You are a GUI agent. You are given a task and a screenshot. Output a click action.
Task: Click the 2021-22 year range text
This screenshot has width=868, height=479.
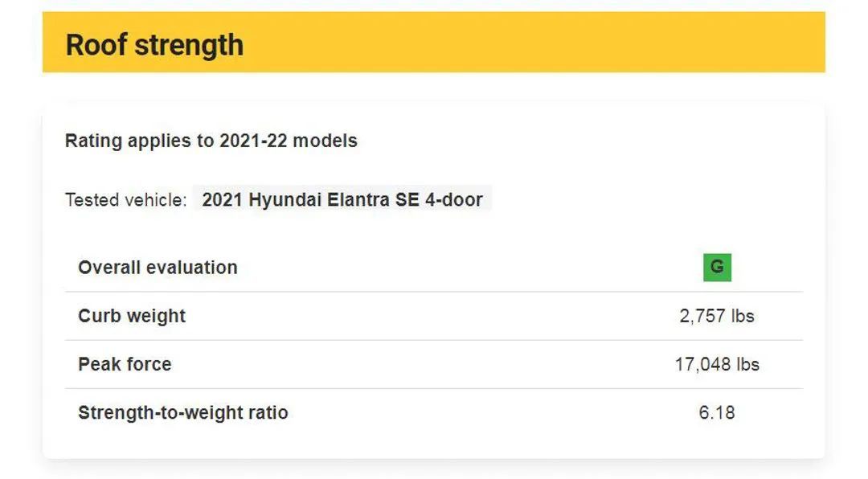[252, 141]
